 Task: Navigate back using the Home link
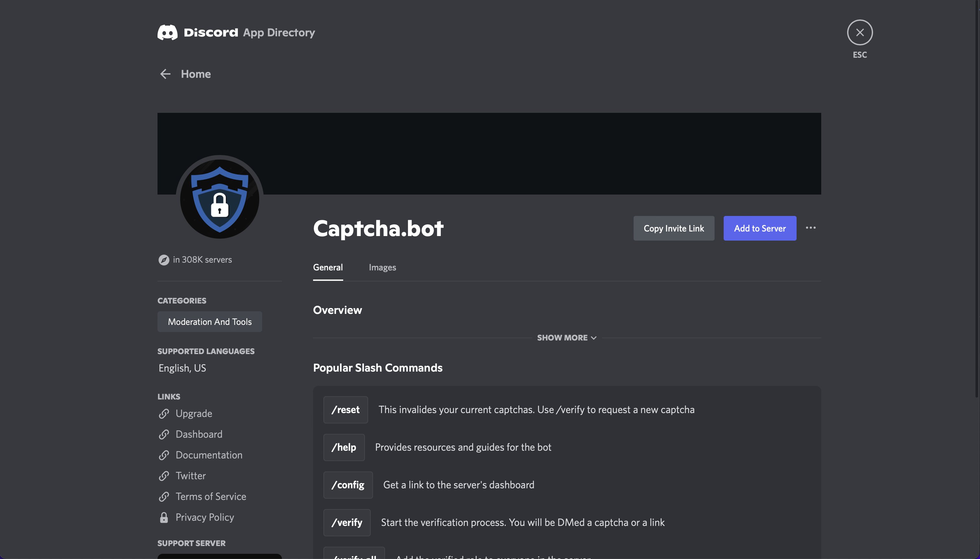click(196, 74)
